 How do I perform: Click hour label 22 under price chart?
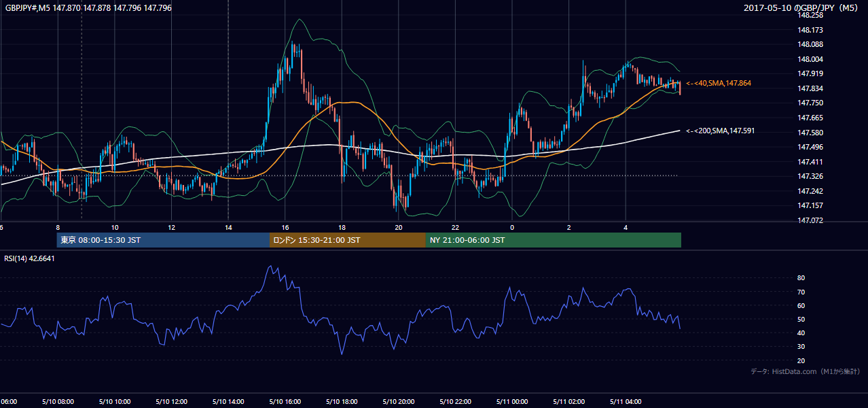click(456, 227)
